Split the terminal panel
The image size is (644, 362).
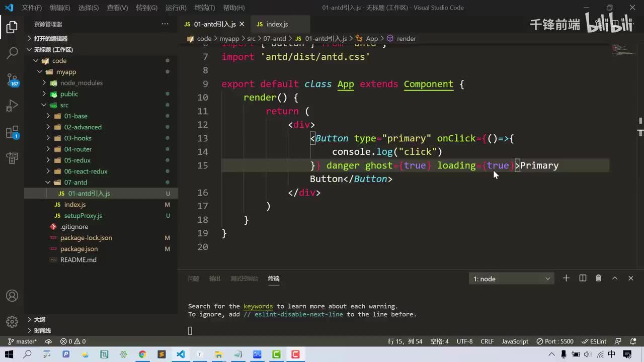(583, 278)
